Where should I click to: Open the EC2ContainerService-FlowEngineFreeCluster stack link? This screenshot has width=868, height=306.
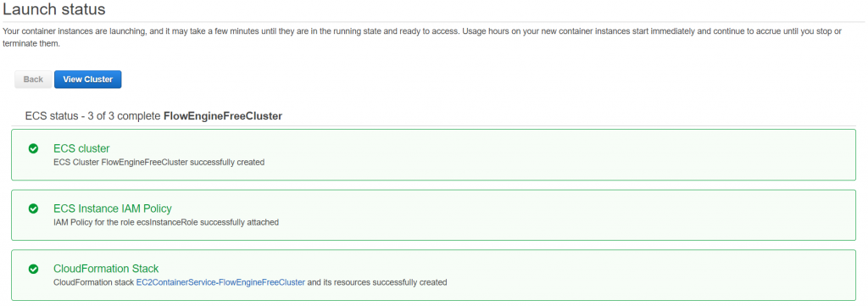pyautogui.click(x=220, y=282)
